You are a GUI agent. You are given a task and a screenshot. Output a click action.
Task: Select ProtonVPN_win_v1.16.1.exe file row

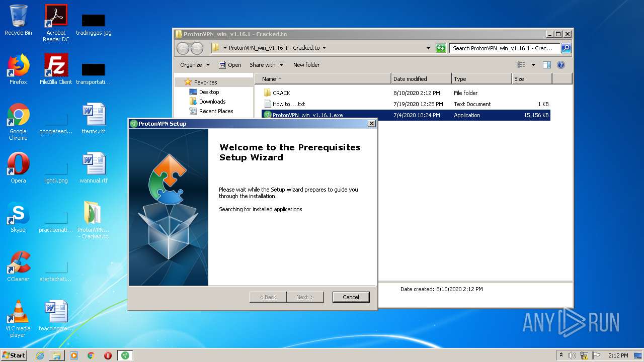406,115
